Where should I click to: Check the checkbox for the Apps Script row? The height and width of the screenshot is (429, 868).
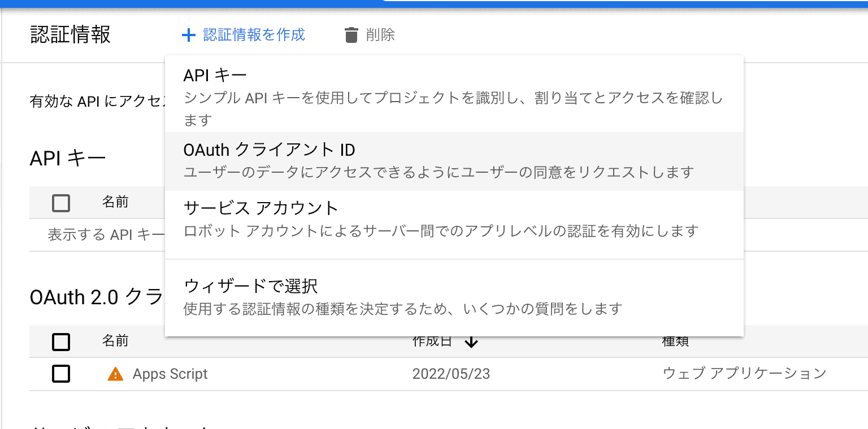point(61,374)
